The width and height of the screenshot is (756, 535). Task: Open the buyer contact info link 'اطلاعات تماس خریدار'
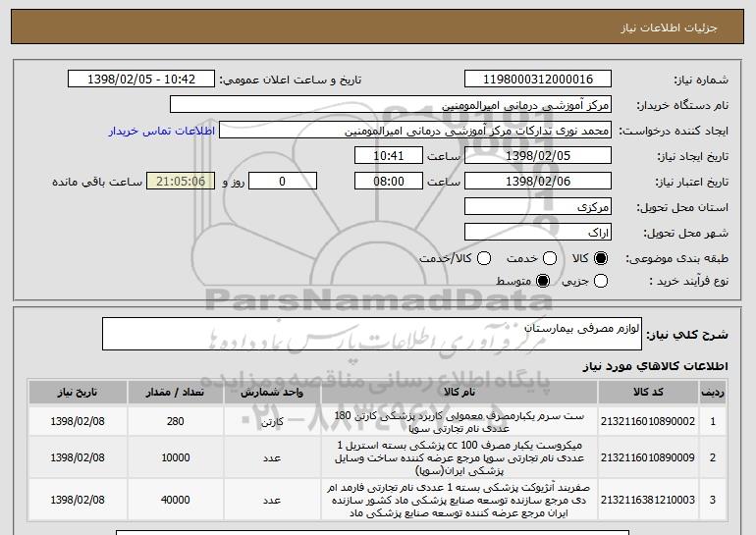(162, 132)
